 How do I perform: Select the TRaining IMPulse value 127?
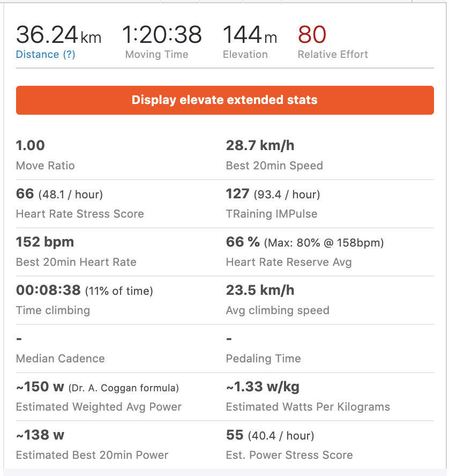pos(238,194)
